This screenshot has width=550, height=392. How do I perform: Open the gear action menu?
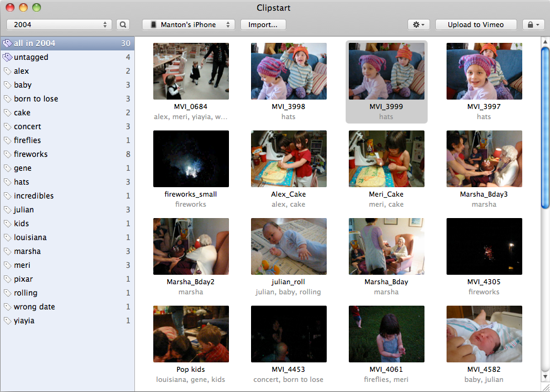point(418,25)
